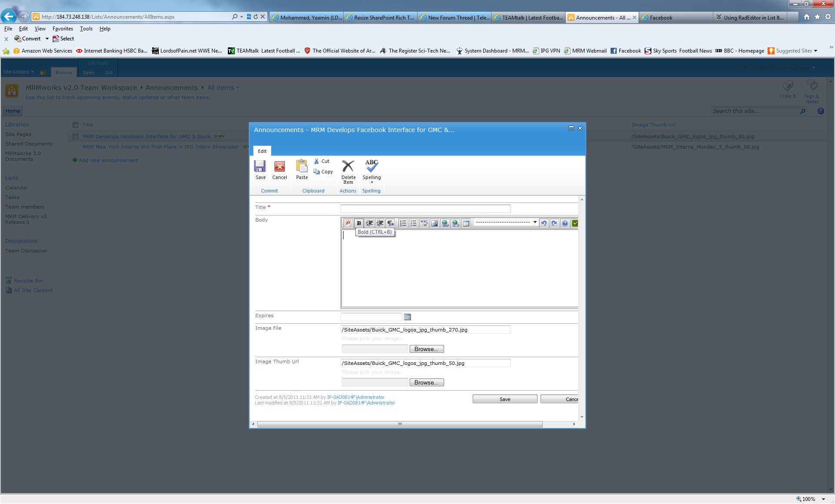Click into the Title text field

[x=425, y=209]
